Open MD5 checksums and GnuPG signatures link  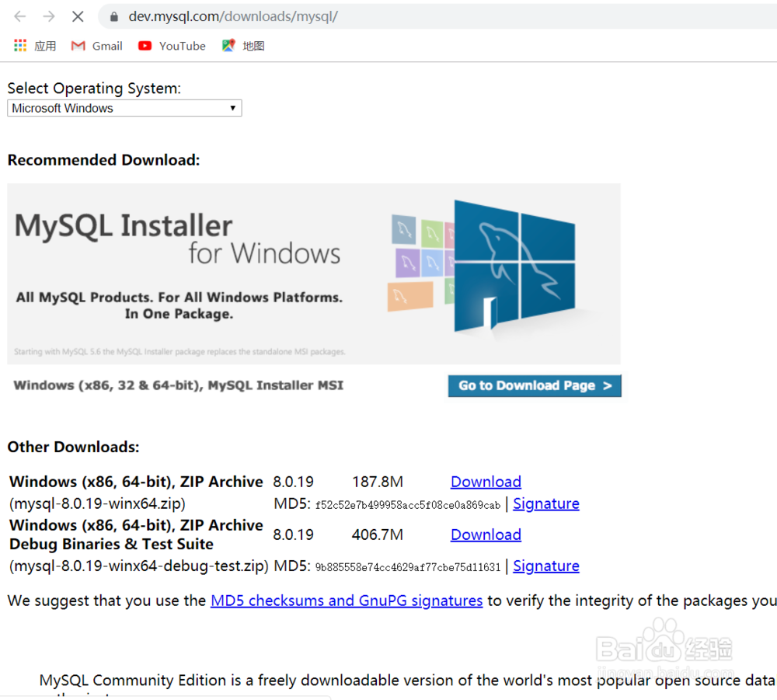347,601
